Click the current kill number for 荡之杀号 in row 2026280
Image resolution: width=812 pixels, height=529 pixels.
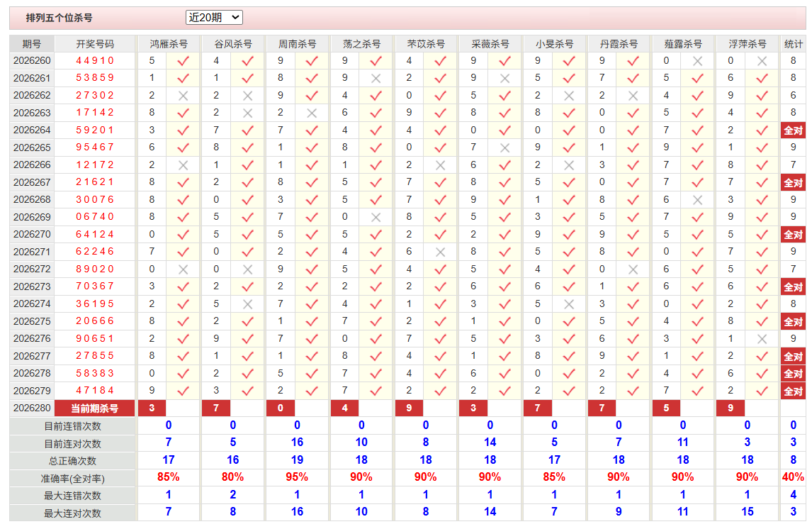pyautogui.click(x=345, y=408)
